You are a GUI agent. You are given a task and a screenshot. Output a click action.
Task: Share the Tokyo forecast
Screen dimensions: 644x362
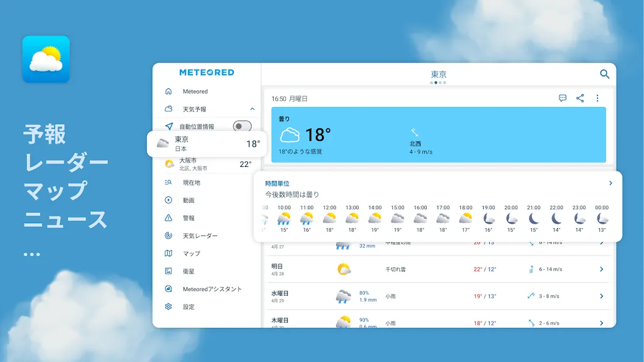pyautogui.click(x=580, y=98)
